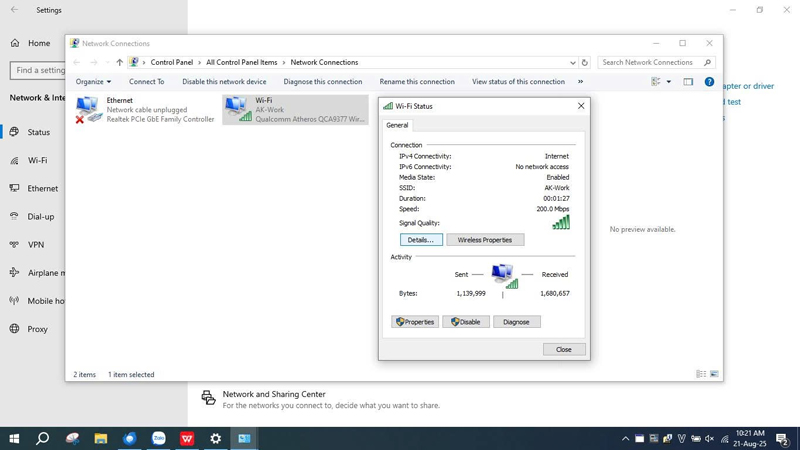Switch to Settings gear on taskbar
800x450 pixels.
pos(216,439)
